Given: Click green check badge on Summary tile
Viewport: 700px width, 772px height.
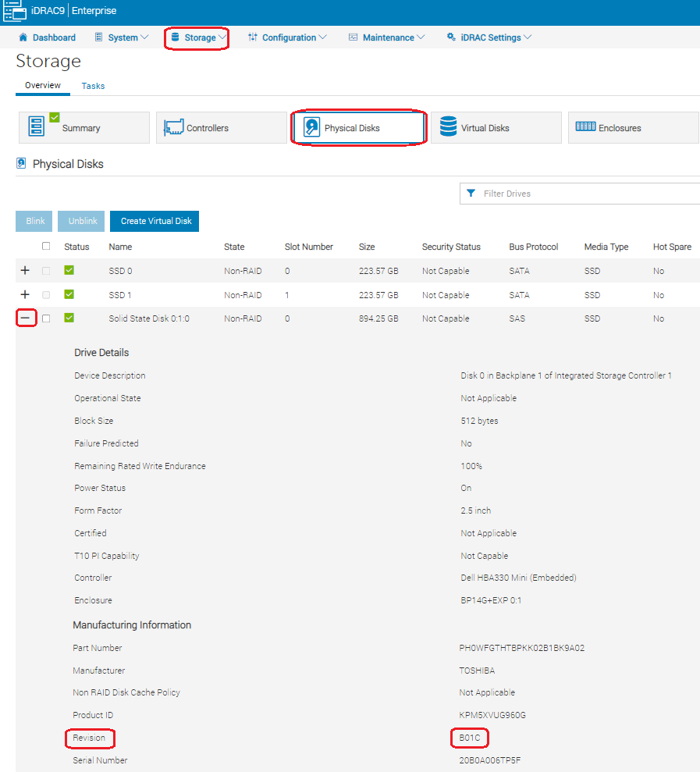Looking at the screenshot, I should [x=55, y=117].
